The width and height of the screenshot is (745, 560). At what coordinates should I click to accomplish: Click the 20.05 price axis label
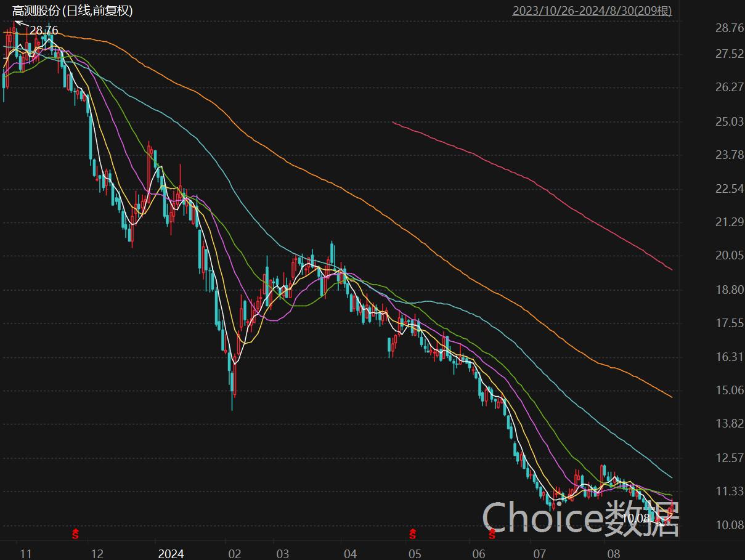click(730, 256)
